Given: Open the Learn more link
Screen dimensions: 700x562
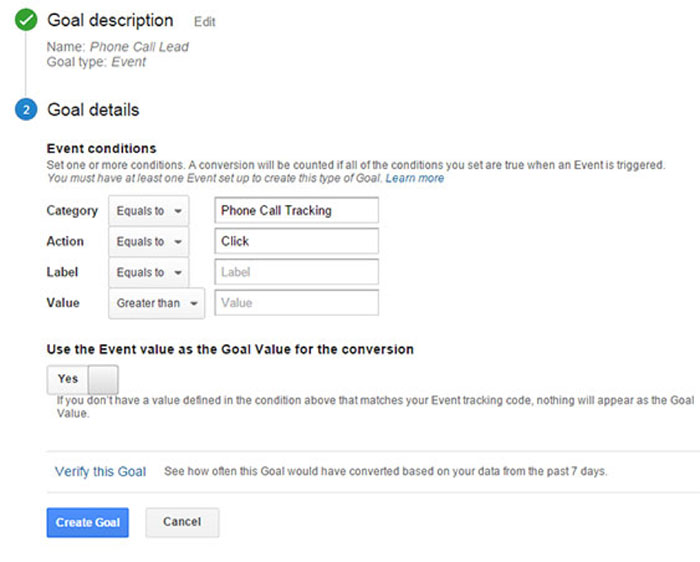Looking at the screenshot, I should pyautogui.click(x=415, y=178).
